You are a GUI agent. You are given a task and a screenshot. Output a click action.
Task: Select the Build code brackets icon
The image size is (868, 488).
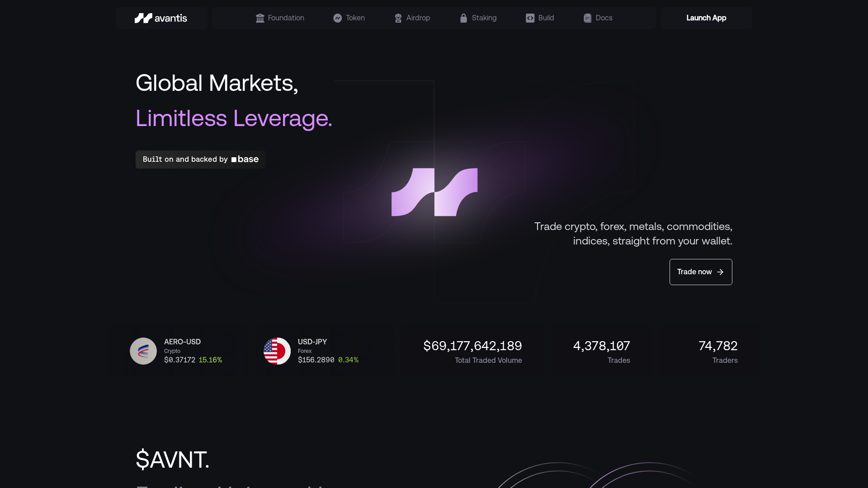click(x=530, y=18)
